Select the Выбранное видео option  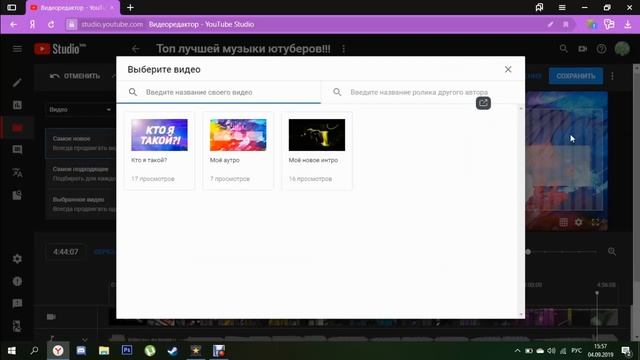81,204
